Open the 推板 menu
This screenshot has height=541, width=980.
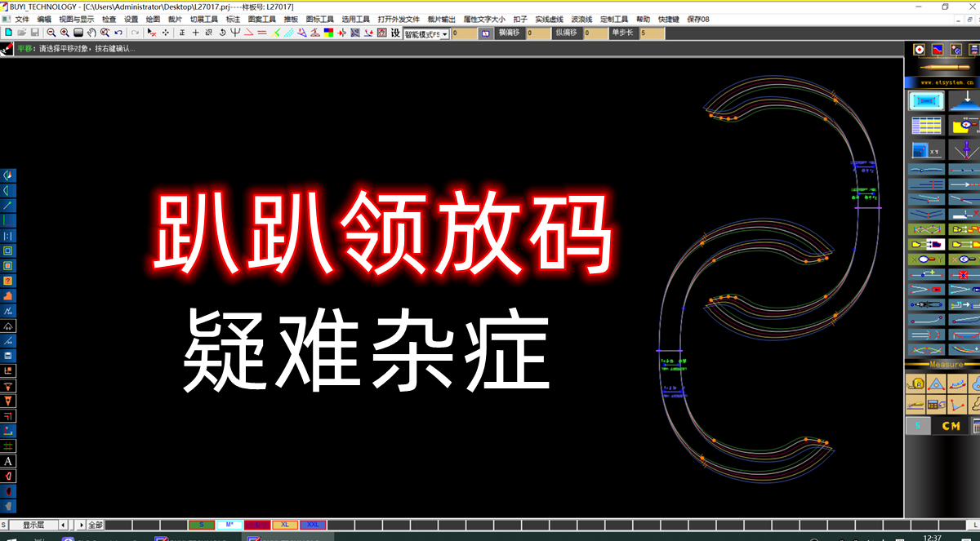[x=292, y=19]
